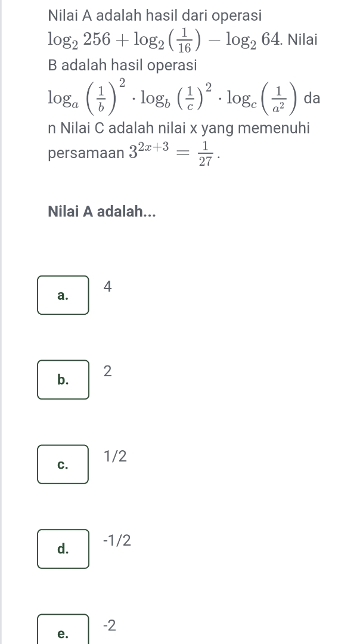The height and width of the screenshot is (644, 363).
Task: Choose the answer showing 4
Action: [106, 287]
